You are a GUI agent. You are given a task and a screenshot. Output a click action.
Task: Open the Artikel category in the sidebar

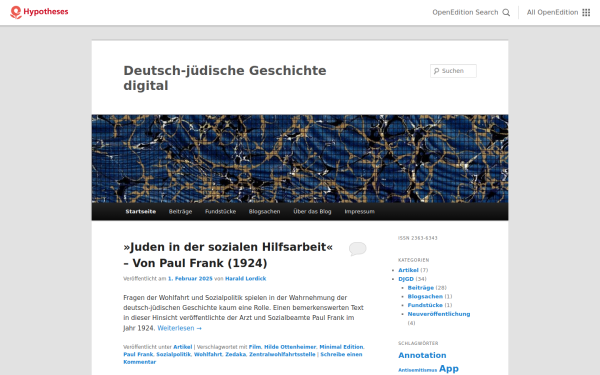point(408,270)
